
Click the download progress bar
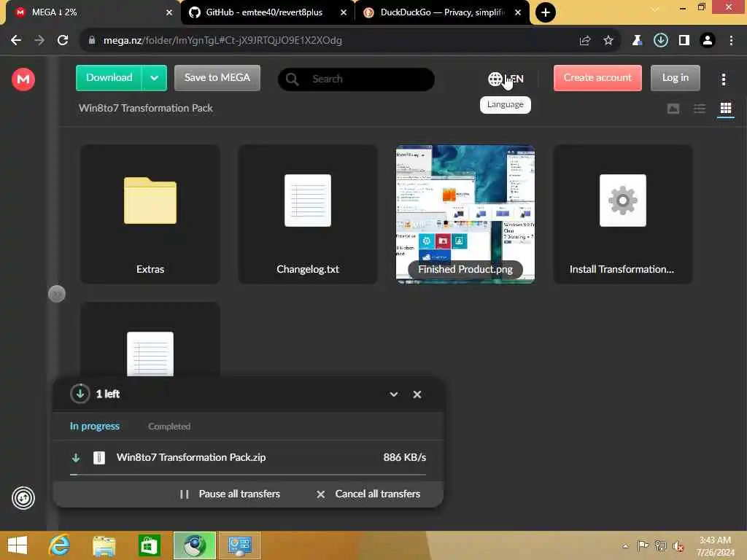click(248, 475)
